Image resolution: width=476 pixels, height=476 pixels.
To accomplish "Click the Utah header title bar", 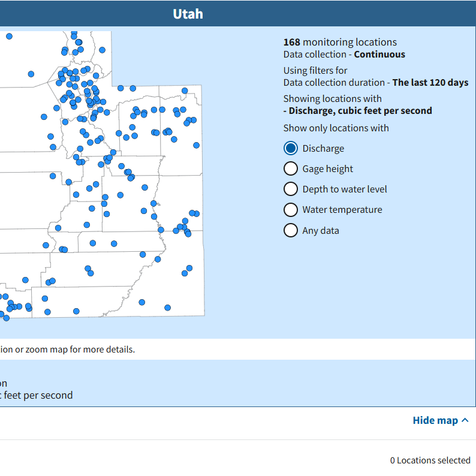I will coord(188,14).
